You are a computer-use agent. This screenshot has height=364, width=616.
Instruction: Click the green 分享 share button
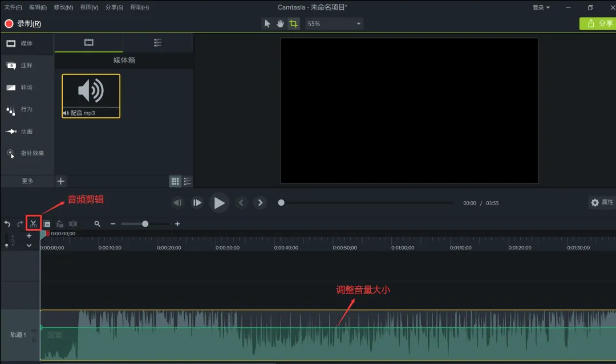click(598, 23)
